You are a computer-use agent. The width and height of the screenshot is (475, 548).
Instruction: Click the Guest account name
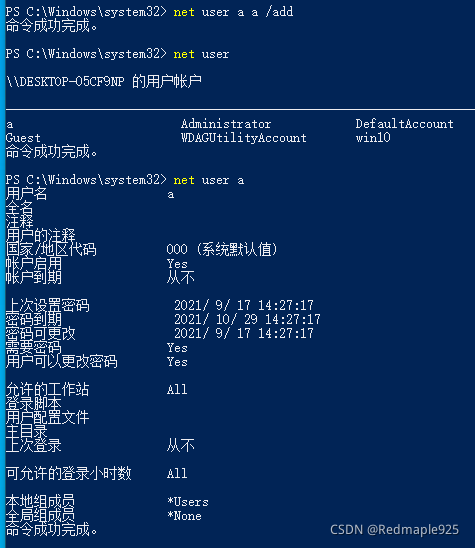coord(23,138)
